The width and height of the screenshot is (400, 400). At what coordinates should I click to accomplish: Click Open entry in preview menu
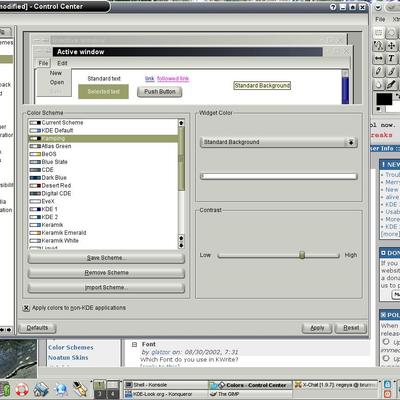(x=57, y=82)
